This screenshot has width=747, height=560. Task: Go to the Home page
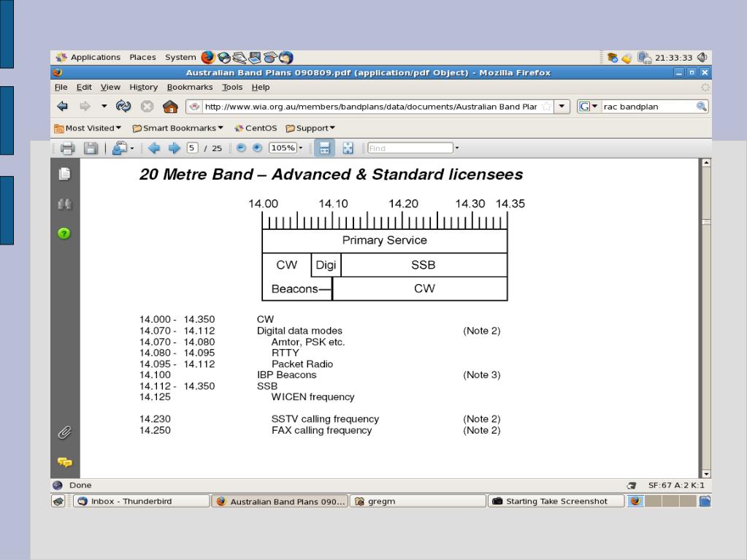[x=170, y=106]
